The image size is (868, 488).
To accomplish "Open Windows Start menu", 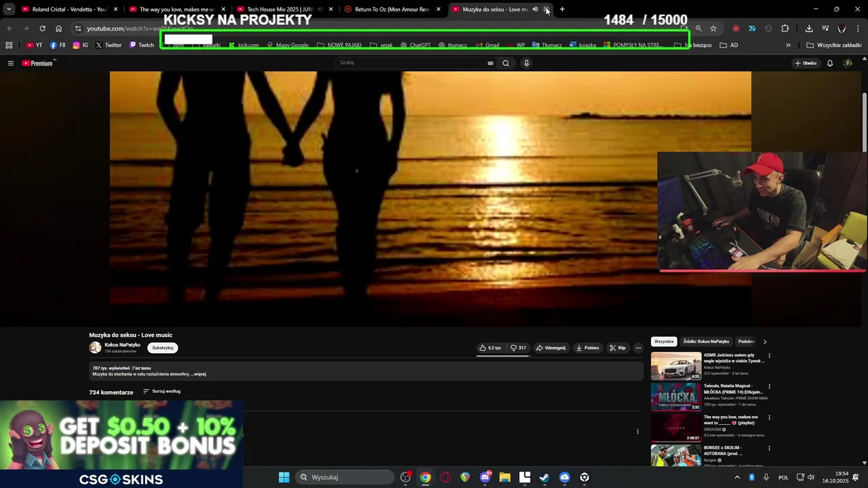I will [x=284, y=477].
